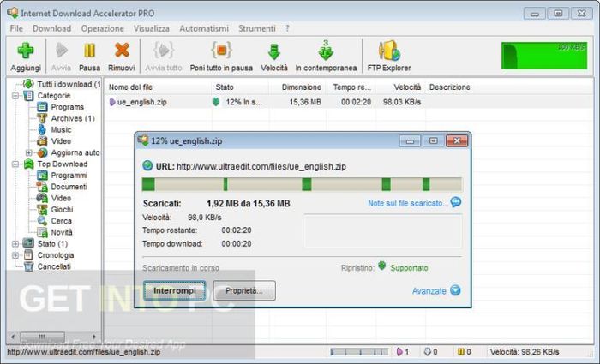The width and height of the screenshot is (600, 364).
Task: Open the Automatismi menu
Action: (x=204, y=28)
